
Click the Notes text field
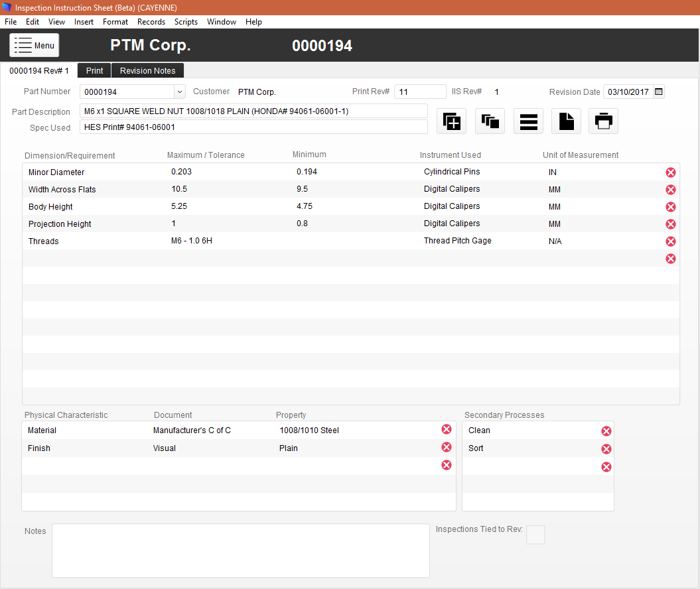241,551
